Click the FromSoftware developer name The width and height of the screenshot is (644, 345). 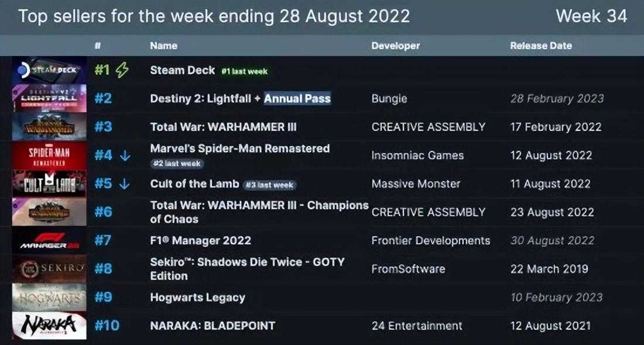point(408,269)
